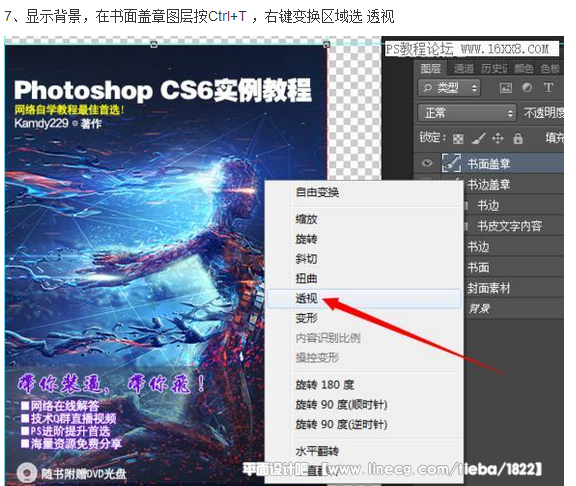Viewport: 576px width, 486px height.
Task: Lock transparent pixels with checkerboard icon
Action: coord(458,139)
